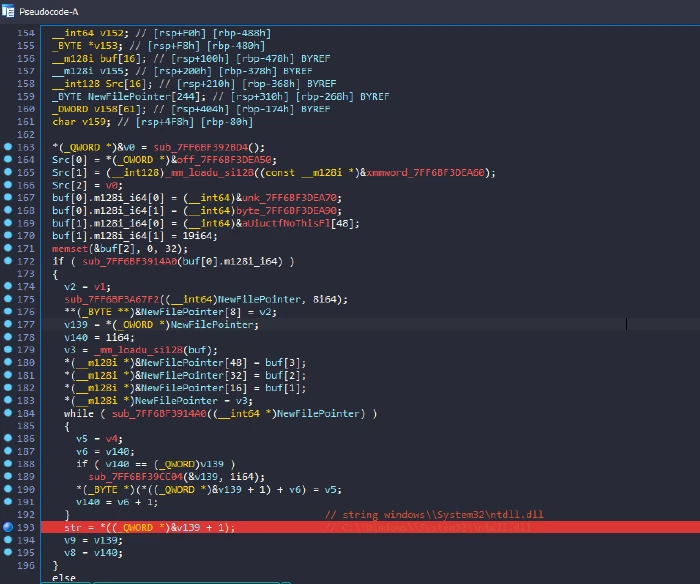Click sub_7FF6BF3914A0 in the while loop
The width and height of the screenshot is (700, 584).
point(159,413)
